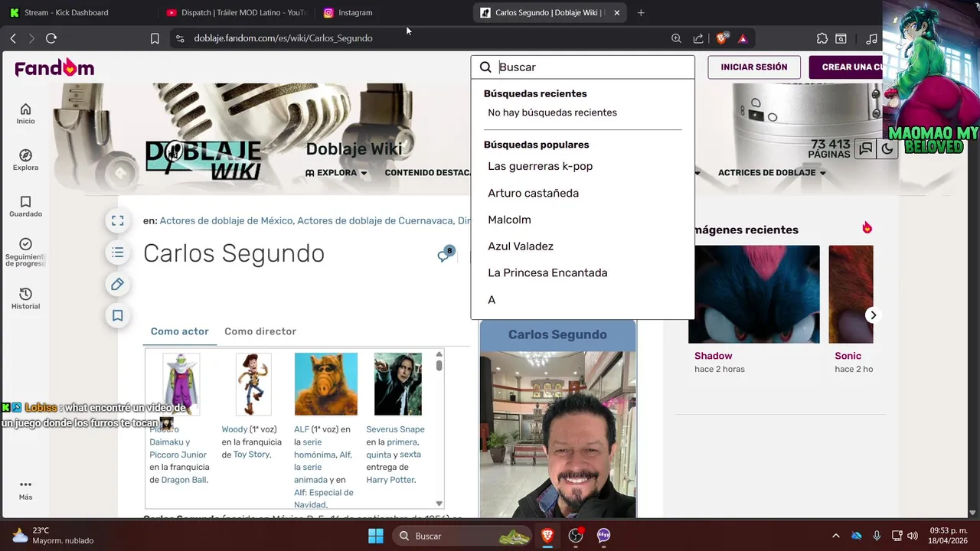Click the ALF character image
This screenshot has width=980, height=551.
325,384
